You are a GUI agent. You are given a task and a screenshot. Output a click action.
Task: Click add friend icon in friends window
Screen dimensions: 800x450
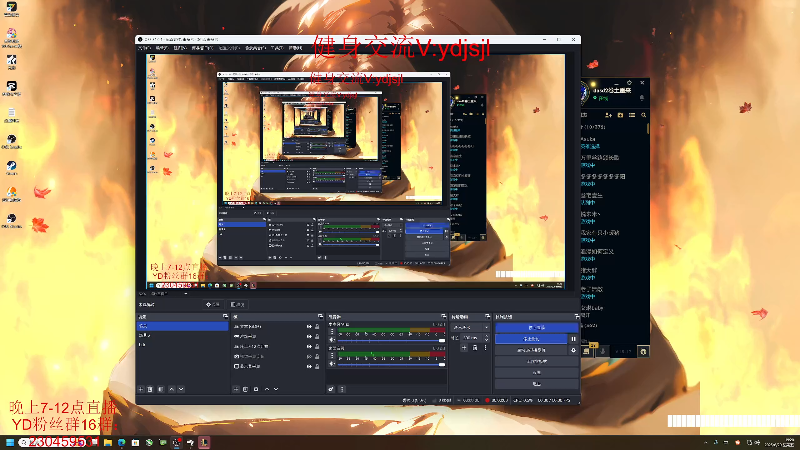point(609,115)
